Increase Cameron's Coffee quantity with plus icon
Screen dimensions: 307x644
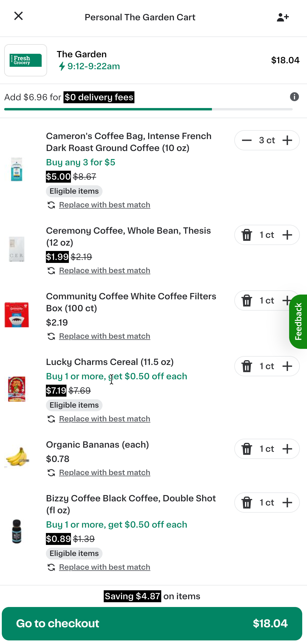pyautogui.click(x=287, y=140)
